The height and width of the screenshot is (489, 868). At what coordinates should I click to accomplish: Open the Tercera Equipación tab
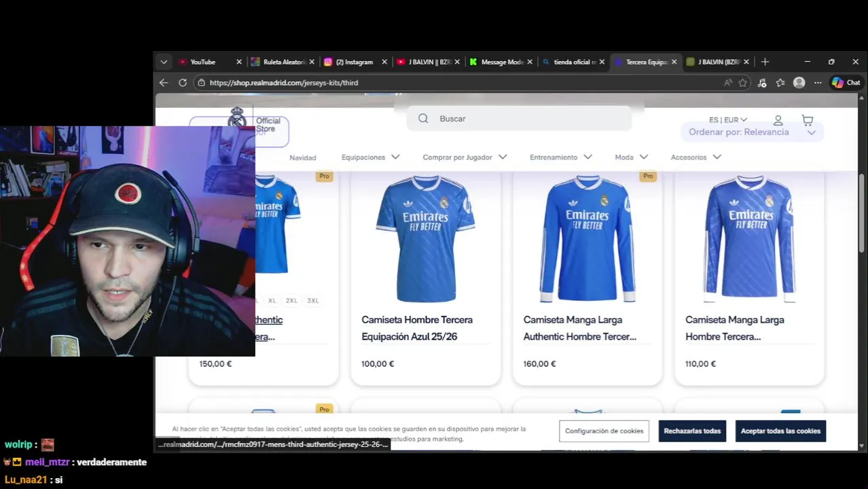pyautogui.click(x=646, y=62)
